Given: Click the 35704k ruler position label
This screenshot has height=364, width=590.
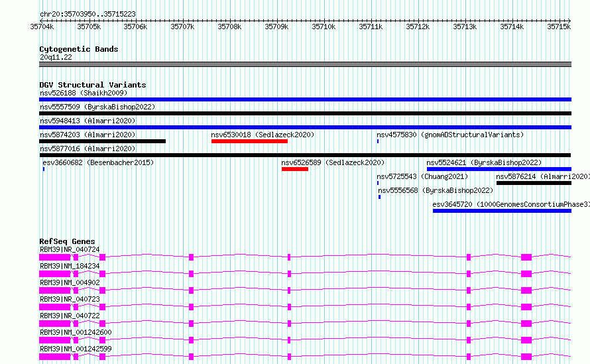Looking at the screenshot, I should click(42, 27).
